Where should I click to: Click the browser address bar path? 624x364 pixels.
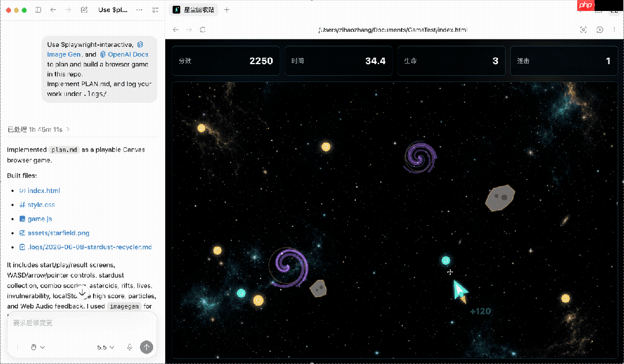pos(393,30)
